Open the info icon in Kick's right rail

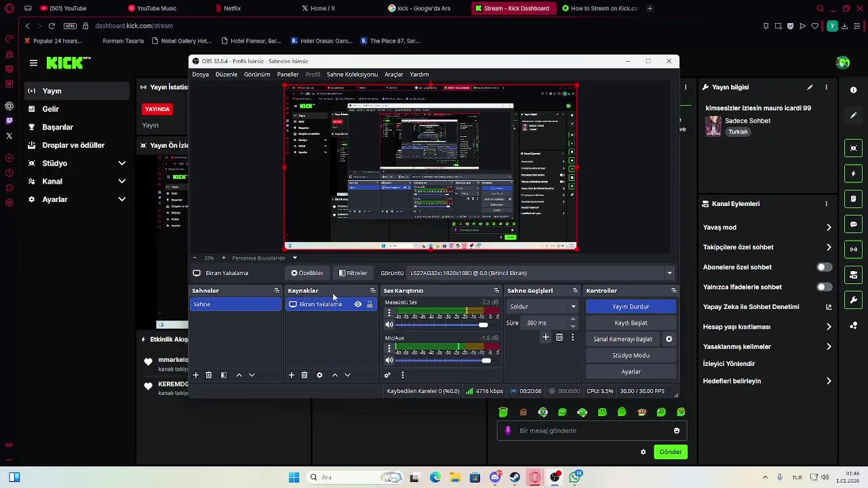pos(854,90)
